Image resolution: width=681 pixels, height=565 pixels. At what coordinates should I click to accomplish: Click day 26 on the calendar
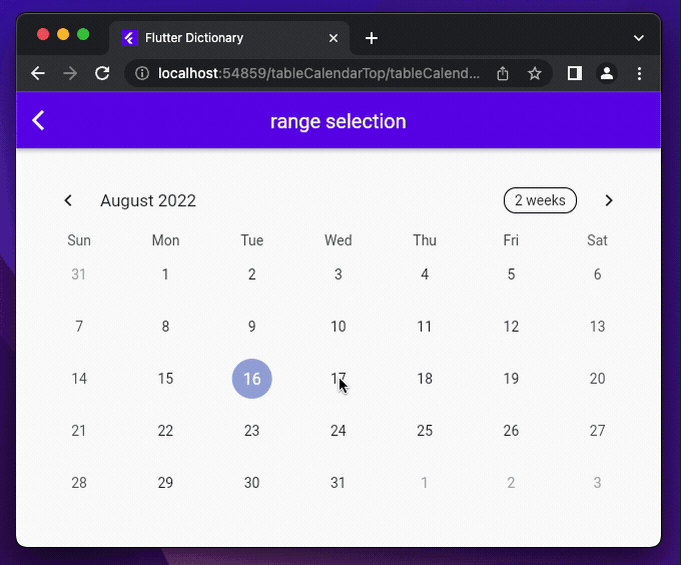[511, 431]
